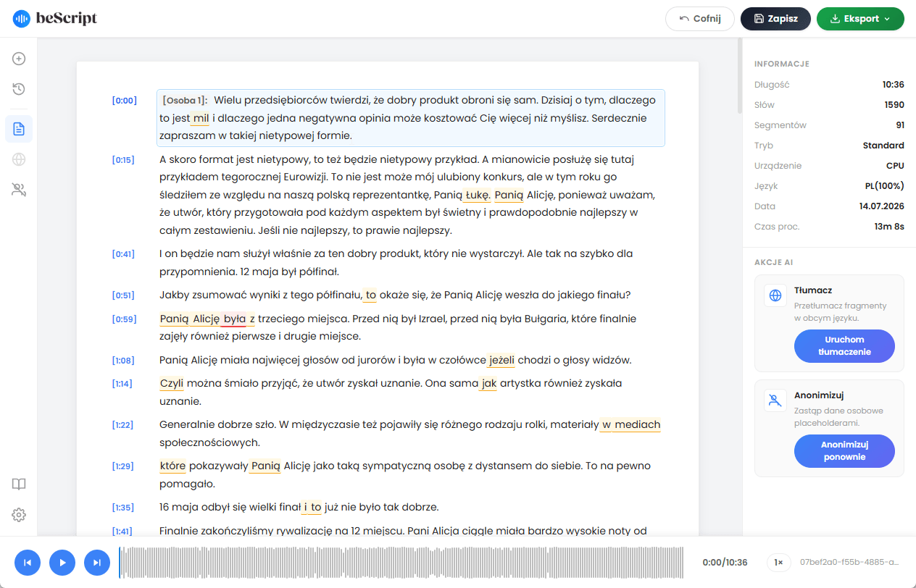Click the globe icon in Tłumacz card
916x588 pixels.
(x=775, y=295)
